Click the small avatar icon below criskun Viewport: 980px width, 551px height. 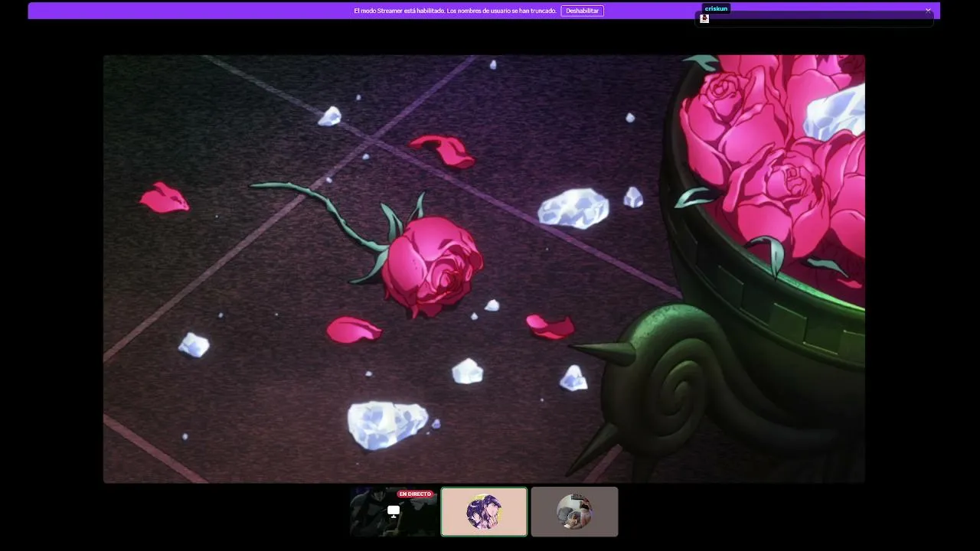pyautogui.click(x=704, y=18)
